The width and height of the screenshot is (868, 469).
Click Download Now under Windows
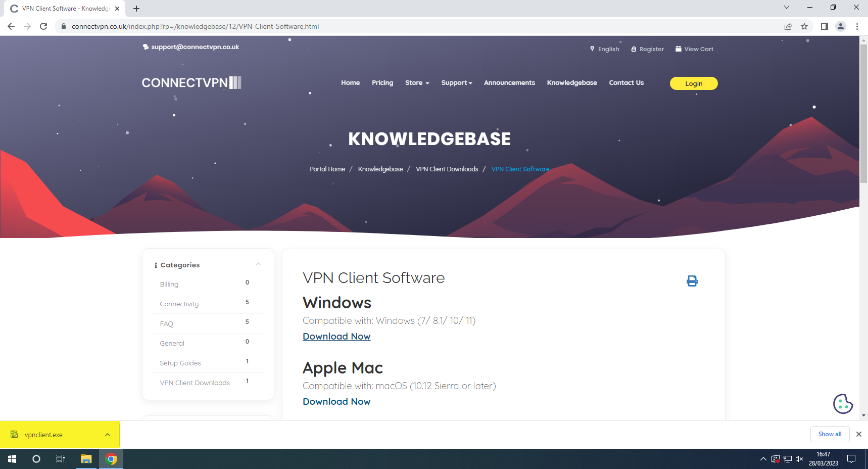[x=336, y=337]
